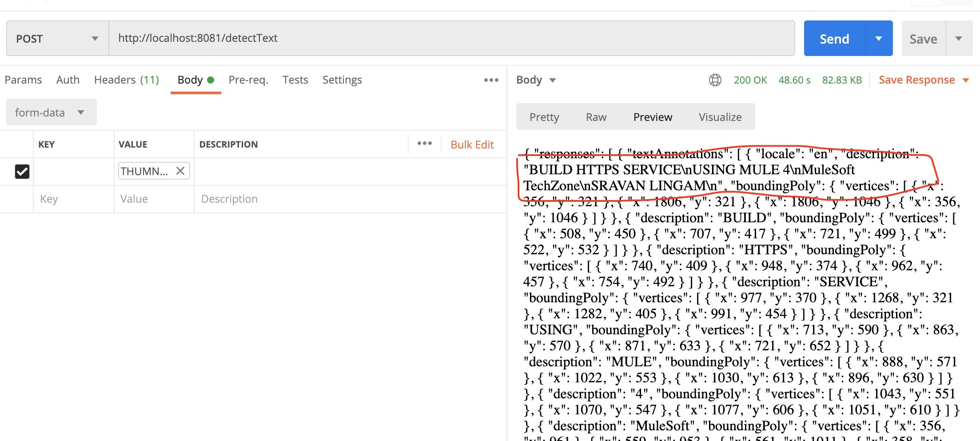Save the request
This screenshot has width=980, height=441.
(924, 39)
